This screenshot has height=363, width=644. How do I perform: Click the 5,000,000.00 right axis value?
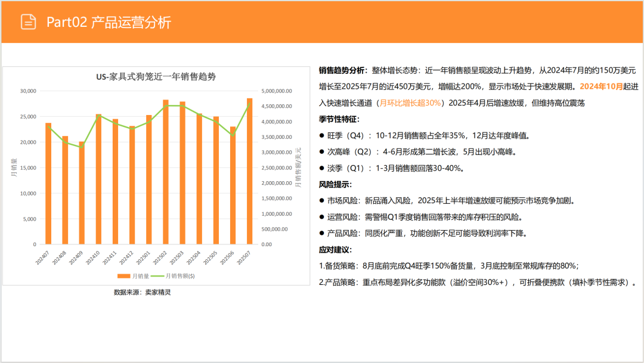click(277, 91)
